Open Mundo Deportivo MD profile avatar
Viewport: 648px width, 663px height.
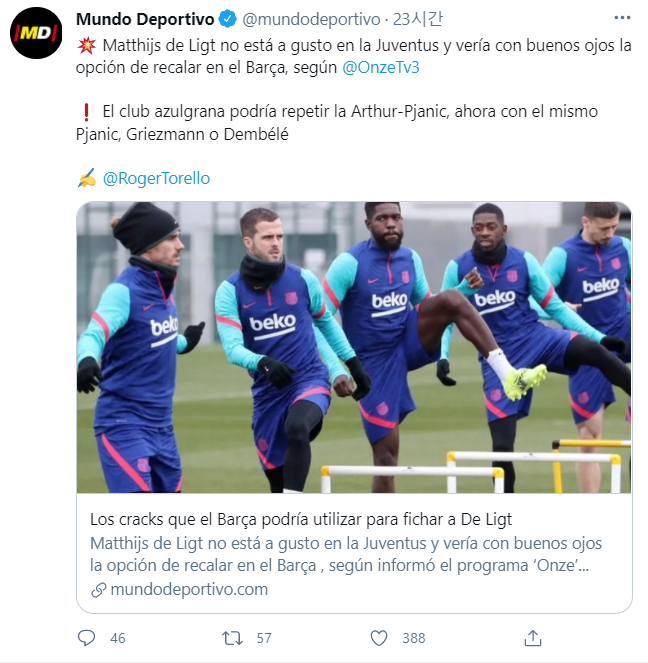coord(36,33)
